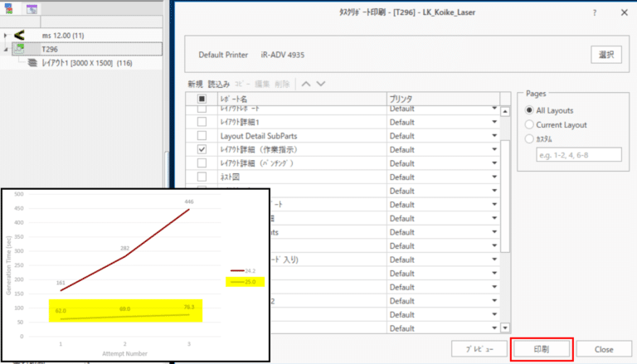Toggle the select-all checkbox in the table header

[x=202, y=99]
